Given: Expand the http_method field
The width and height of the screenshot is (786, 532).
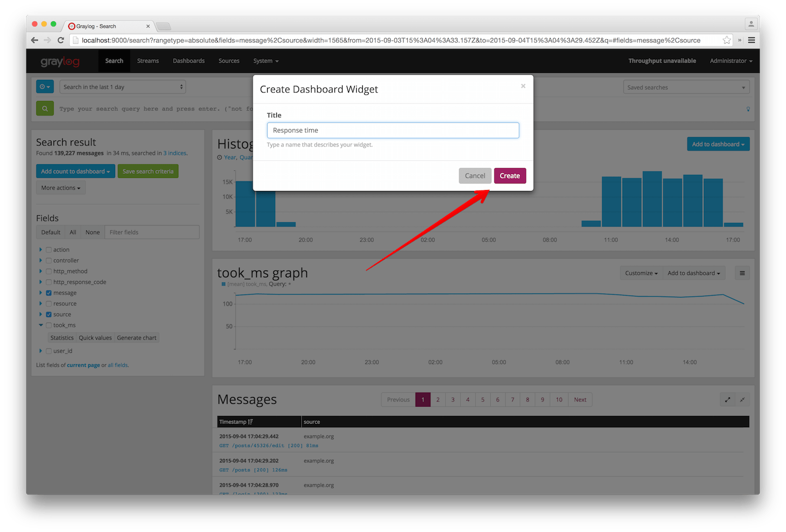Looking at the screenshot, I should pos(40,271).
